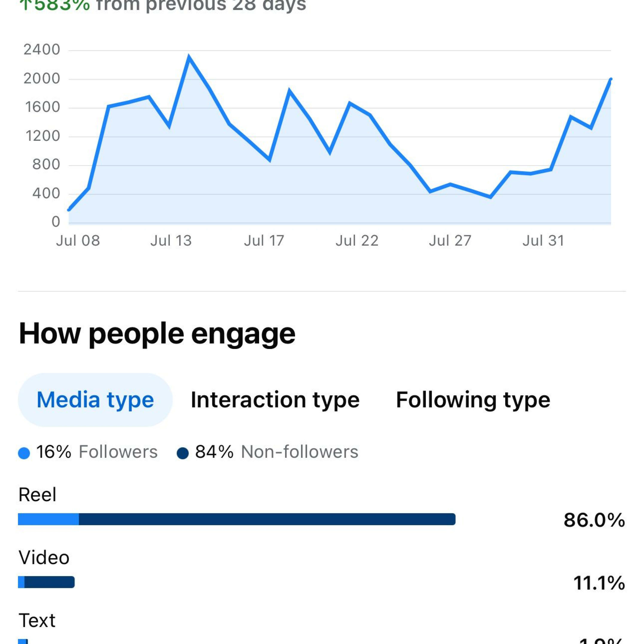The image size is (644, 644).
Task: Click the Followers segment of the Reel bar
Action: click(48, 519)
